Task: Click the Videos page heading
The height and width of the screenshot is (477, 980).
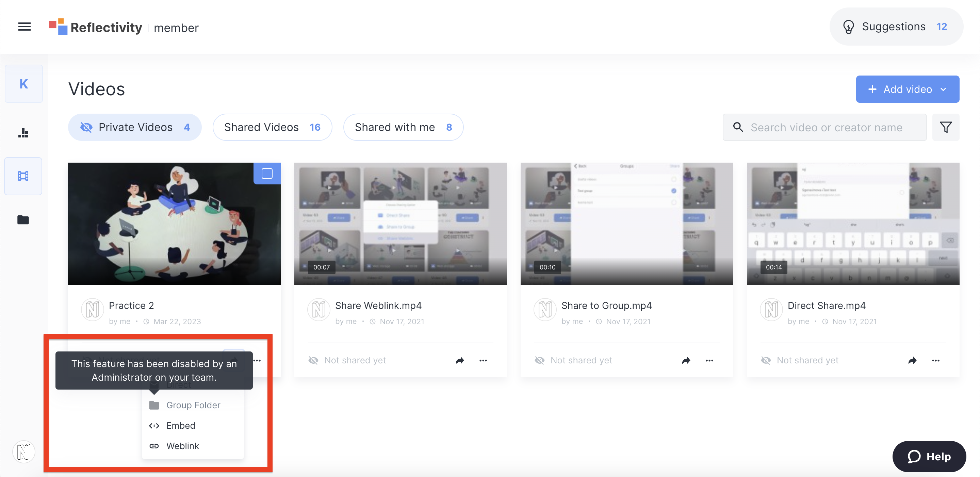Action: coord(97,89)
